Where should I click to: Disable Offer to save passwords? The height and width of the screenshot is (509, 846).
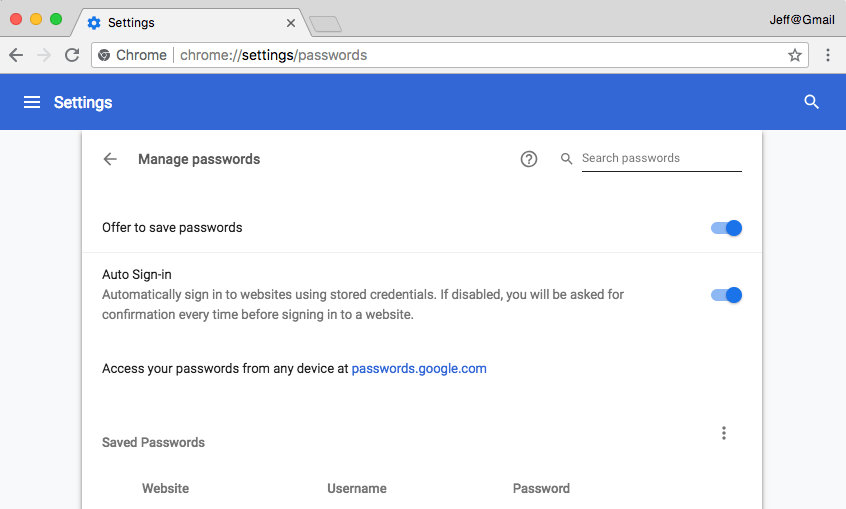727,228
